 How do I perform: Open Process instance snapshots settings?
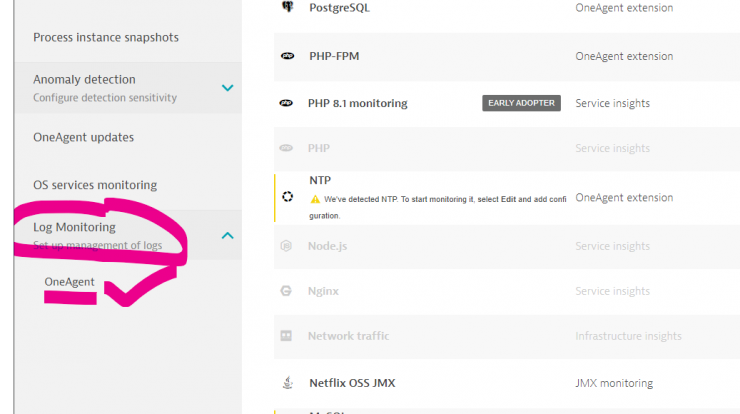[106, 37]
